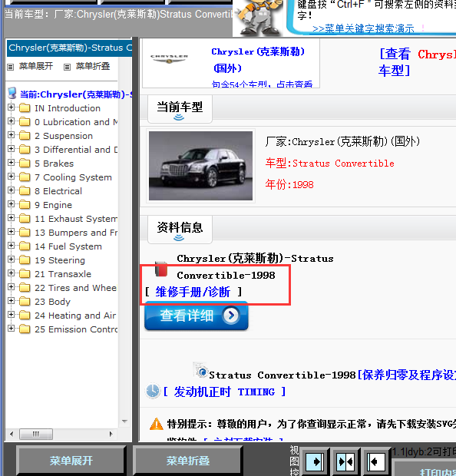Select the Chrysler(克莱斯勒)-Stratus tree header tab
Viewport: 456px width, 476px height.
click(x=70, y=48)
